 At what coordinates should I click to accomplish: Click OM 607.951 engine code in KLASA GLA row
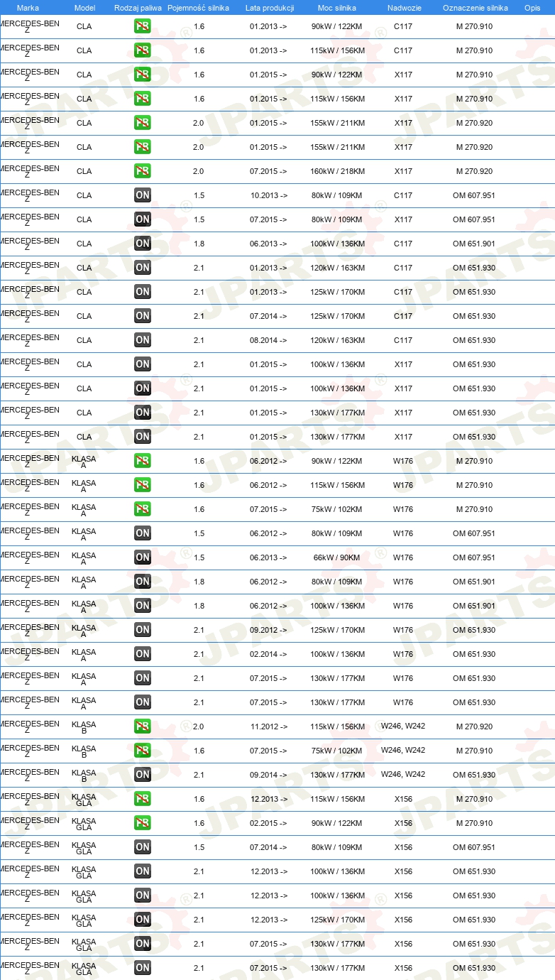474,848
